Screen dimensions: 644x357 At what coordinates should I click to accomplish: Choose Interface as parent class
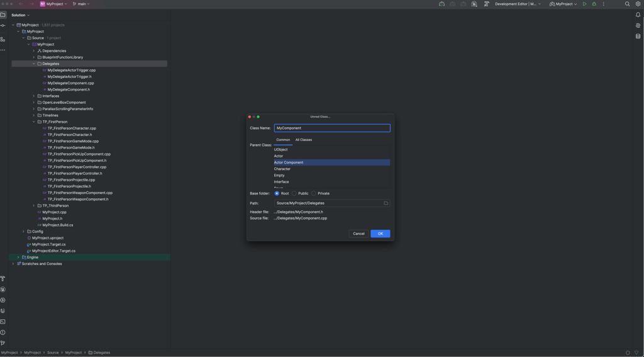pyautogui.click(x=332, y=182)
